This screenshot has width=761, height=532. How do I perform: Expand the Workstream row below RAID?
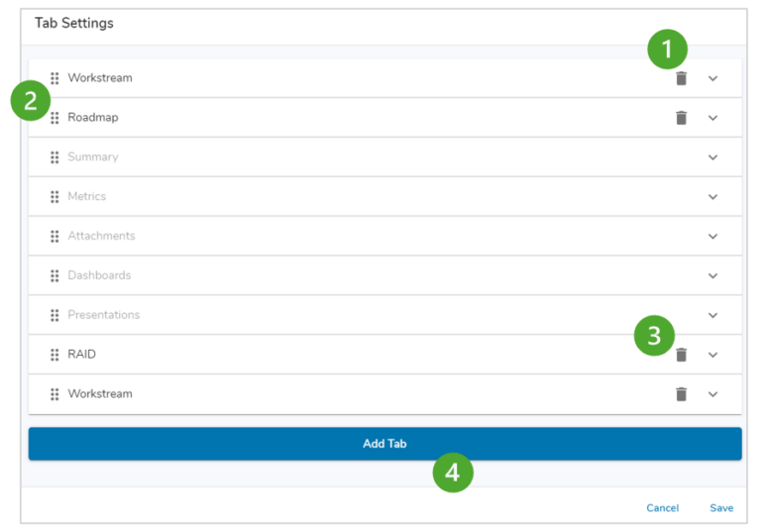[713, 394]
